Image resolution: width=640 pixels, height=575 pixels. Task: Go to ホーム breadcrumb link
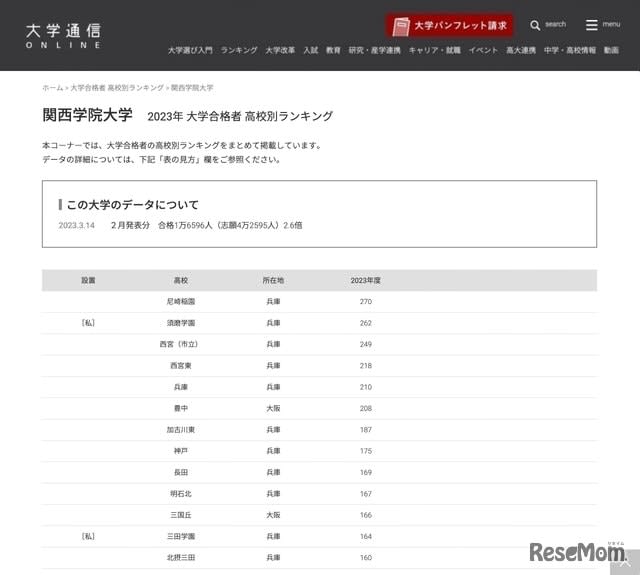pyautogui.click(x=53, y=88)
